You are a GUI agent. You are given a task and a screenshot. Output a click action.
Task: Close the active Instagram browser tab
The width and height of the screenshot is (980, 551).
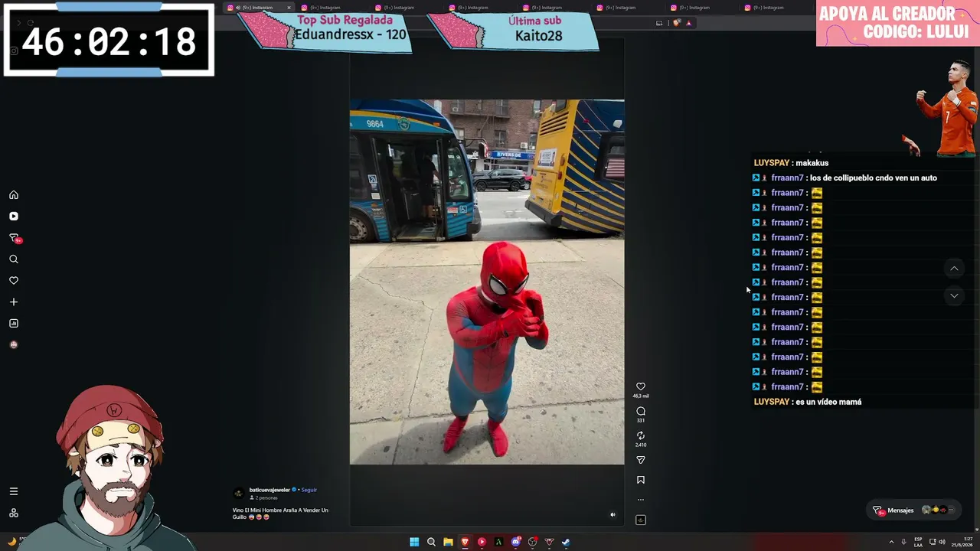point(289,8)
